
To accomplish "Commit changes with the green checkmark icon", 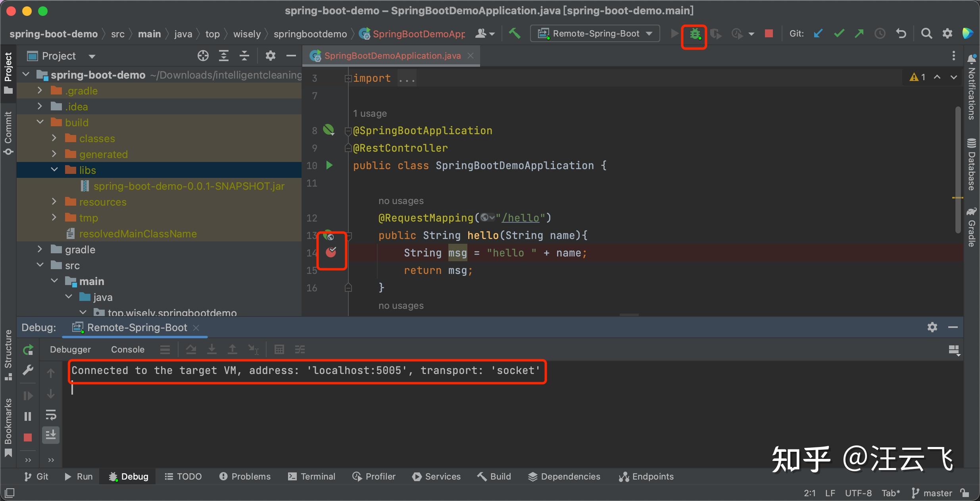I will 839,34.
